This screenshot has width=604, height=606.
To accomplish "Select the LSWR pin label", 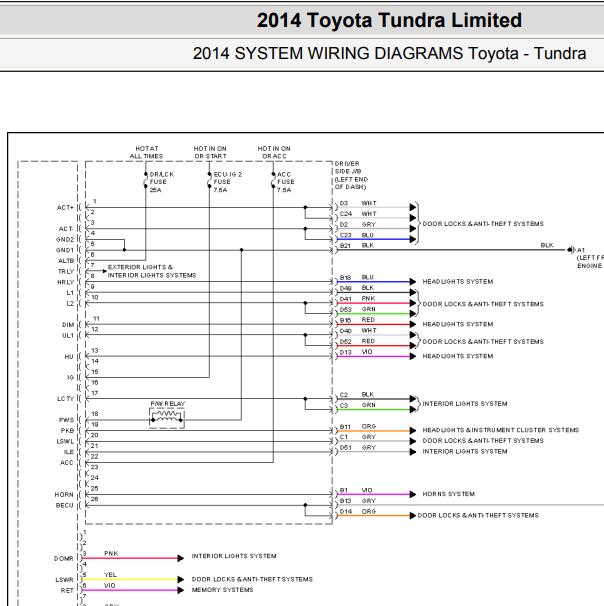I will tap(64, 580).
